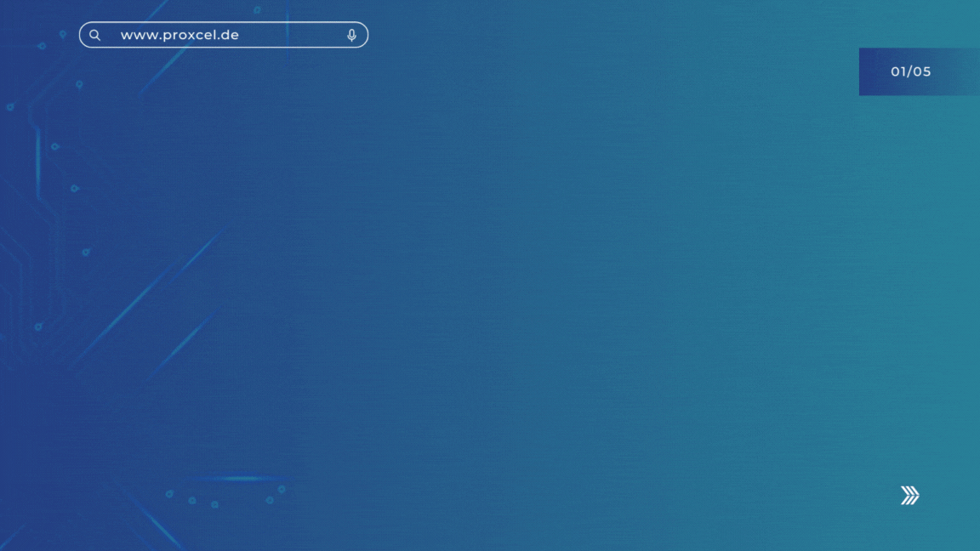Click the circuit node above the search bar
Image resolution: width=980 pixels, height=551 pixels.
point(257,10)
